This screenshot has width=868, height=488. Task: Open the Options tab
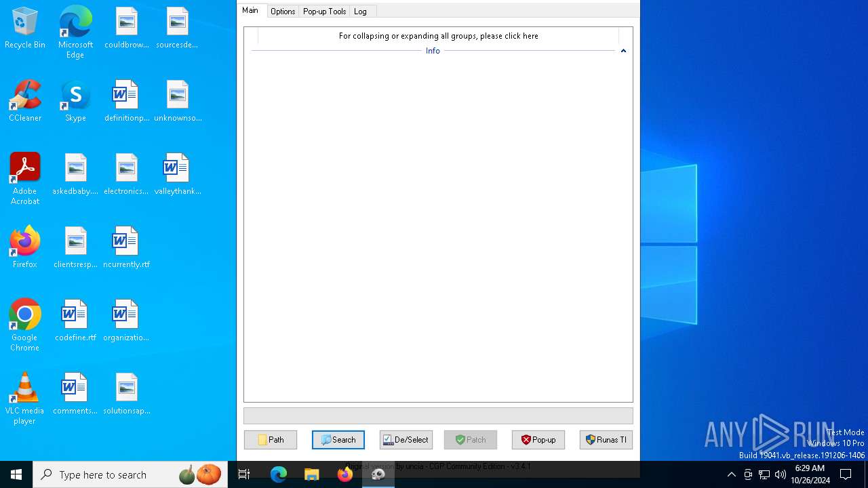pyautogui.click(x=283, y=12)
